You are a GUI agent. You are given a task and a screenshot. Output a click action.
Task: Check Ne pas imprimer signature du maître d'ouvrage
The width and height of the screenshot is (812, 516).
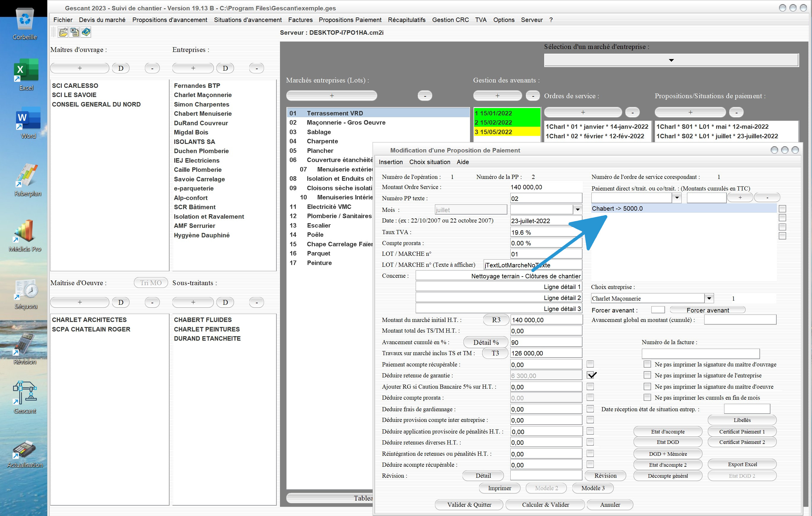[647, 364]
